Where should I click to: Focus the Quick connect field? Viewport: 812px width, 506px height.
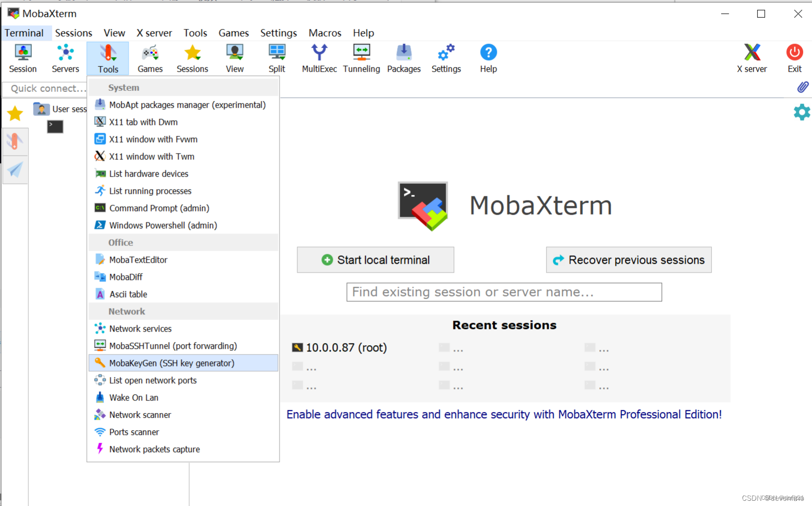click(45, 89)
